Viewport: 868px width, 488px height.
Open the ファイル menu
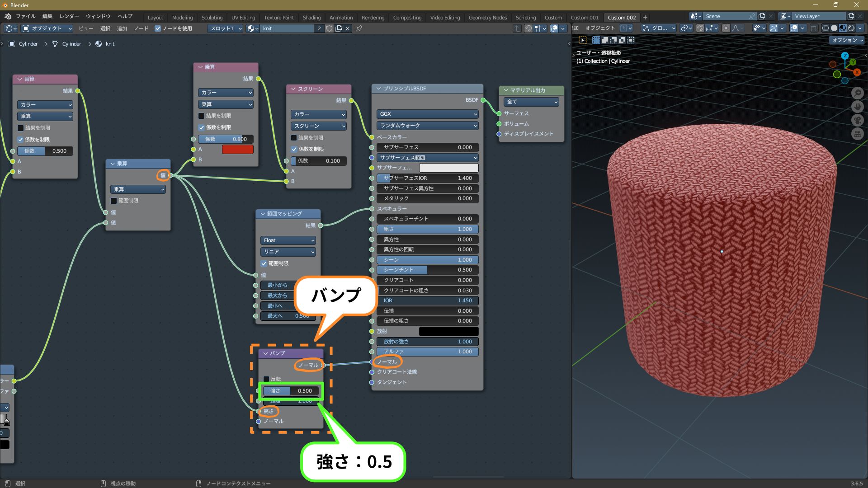(x=25, y=16)
